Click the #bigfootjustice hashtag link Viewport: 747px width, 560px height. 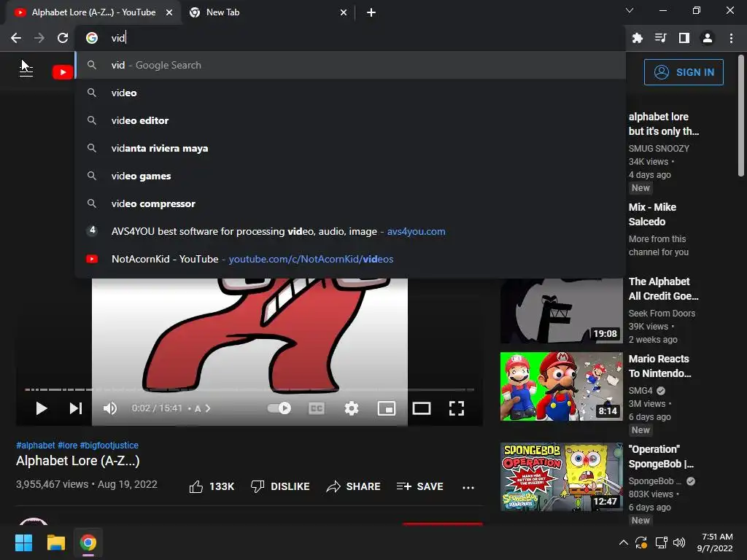[x=109, y=446]
